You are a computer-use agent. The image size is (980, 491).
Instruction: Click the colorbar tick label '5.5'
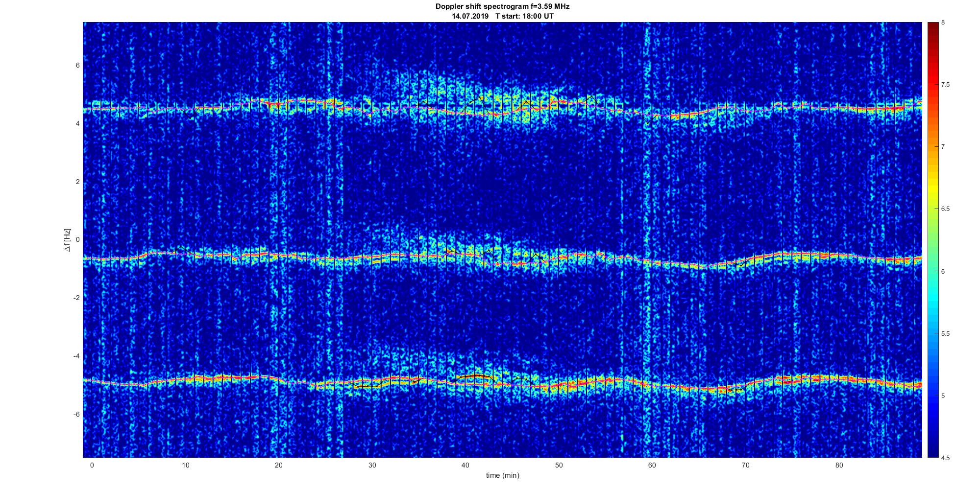(945, 333)
